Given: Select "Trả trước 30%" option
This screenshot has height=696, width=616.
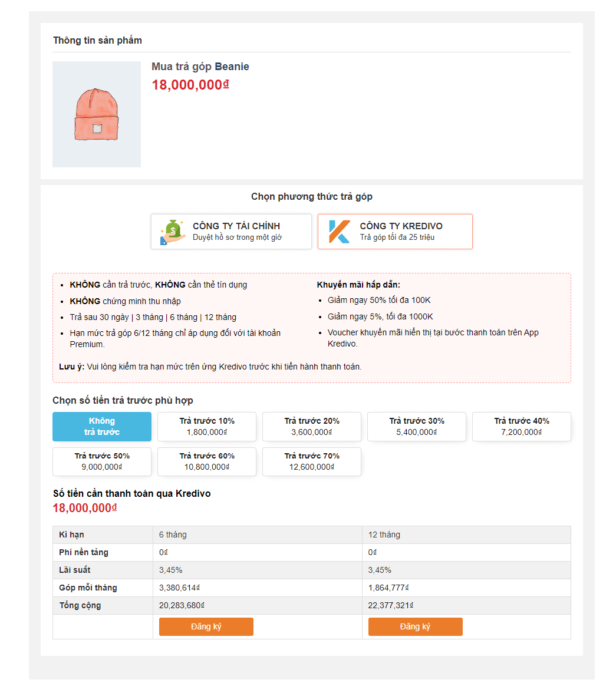Looking at the screenshot, I should [416, 426].
